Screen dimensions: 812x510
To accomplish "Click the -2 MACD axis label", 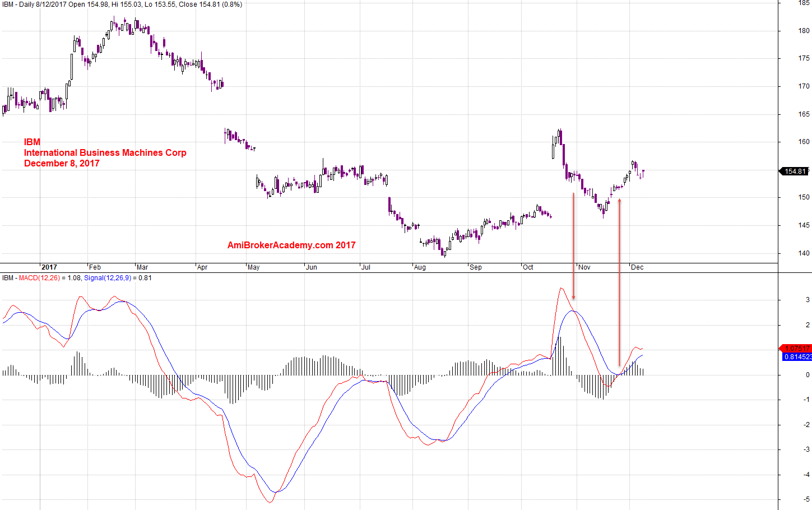I will pyautogui.click(x=806, y=425).
